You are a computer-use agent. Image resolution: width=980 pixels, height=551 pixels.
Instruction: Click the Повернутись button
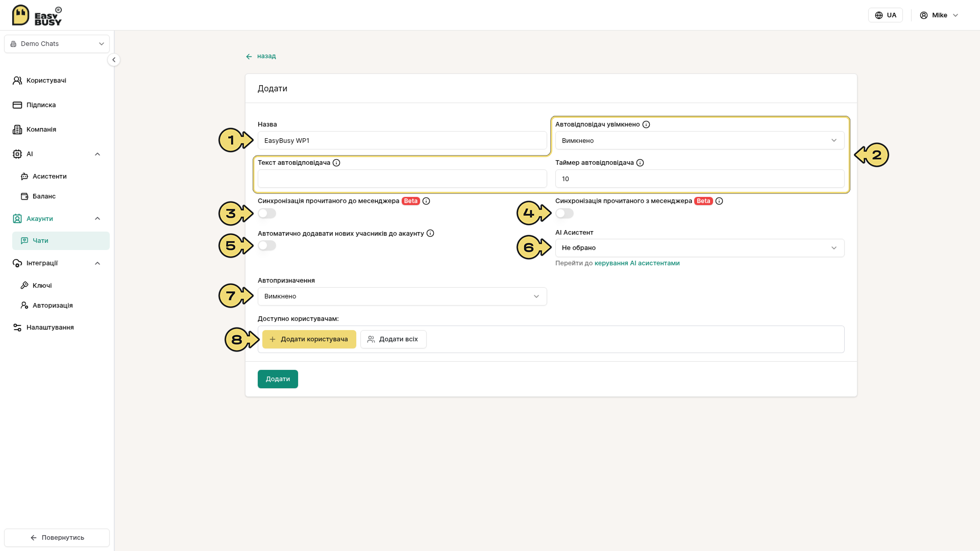click(57, 538)
